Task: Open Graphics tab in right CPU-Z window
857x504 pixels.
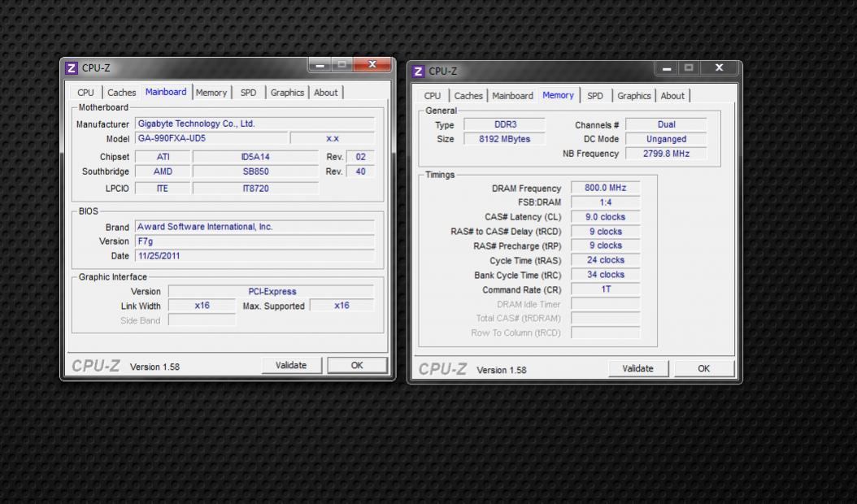Action: 634,96
